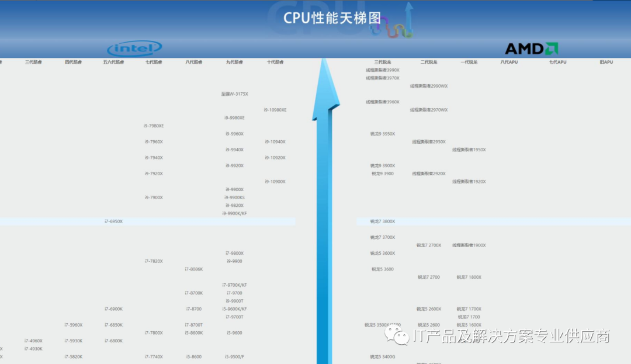Click the 线程撕裂者3960X entry
The width and height of the screenshot is (631, 364).
(383, 102)
